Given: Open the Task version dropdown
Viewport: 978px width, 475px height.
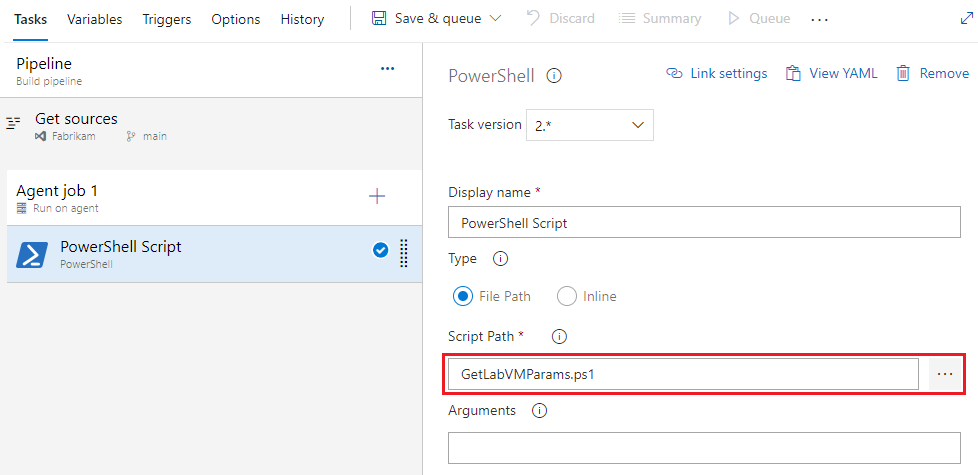Looking at the screenshot, I should pyautogui.click(x=589, y=125).
